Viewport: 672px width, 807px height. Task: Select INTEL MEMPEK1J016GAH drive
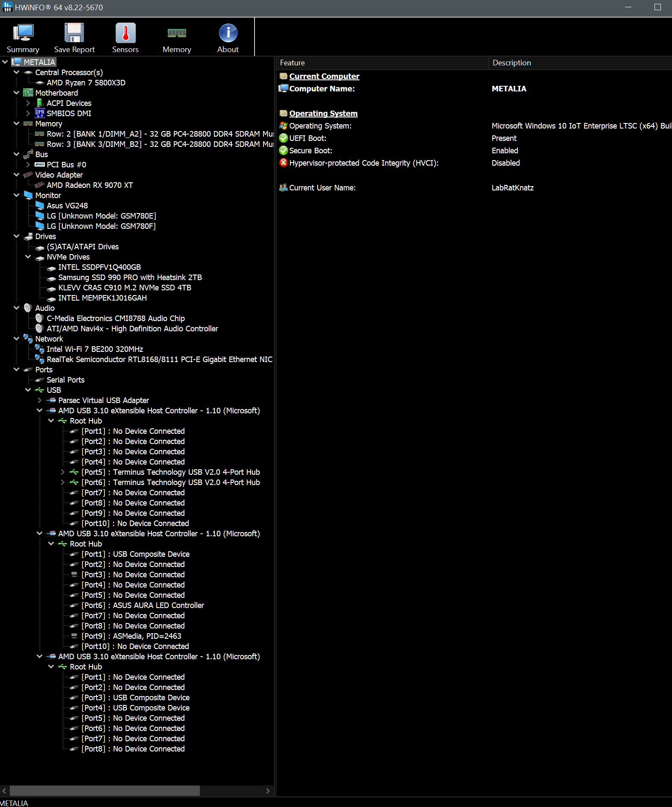click(x=102, y=298)
